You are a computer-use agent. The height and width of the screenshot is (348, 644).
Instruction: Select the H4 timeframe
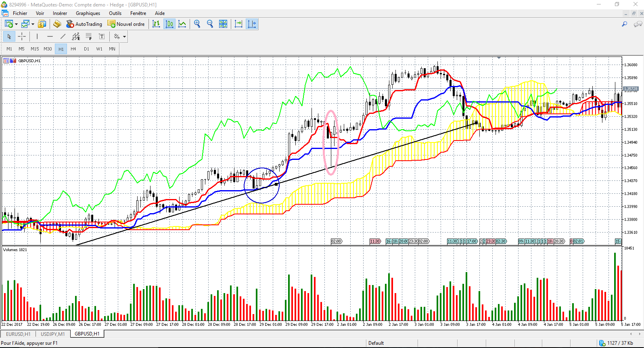click(x=73, y=49)
